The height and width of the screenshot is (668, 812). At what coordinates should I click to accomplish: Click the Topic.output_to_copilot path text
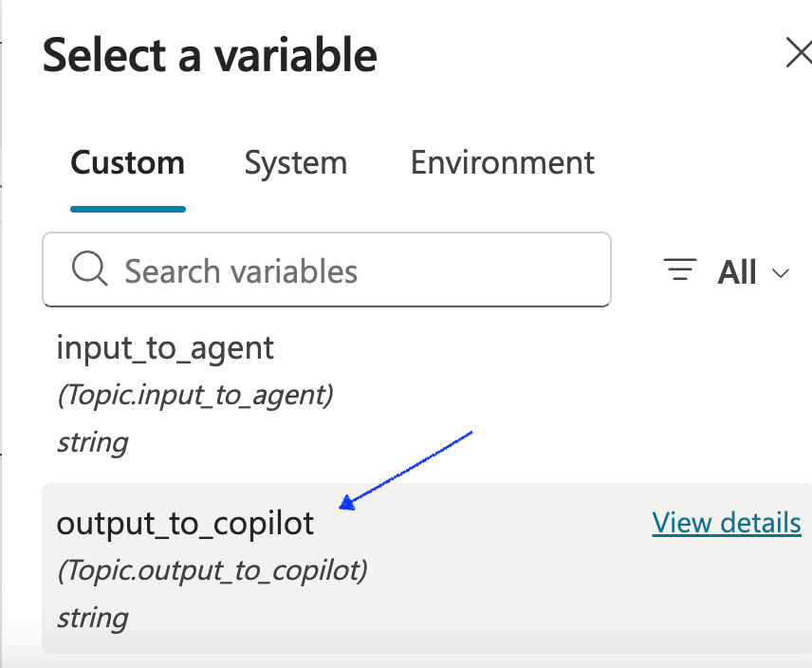tap(212, 570)
